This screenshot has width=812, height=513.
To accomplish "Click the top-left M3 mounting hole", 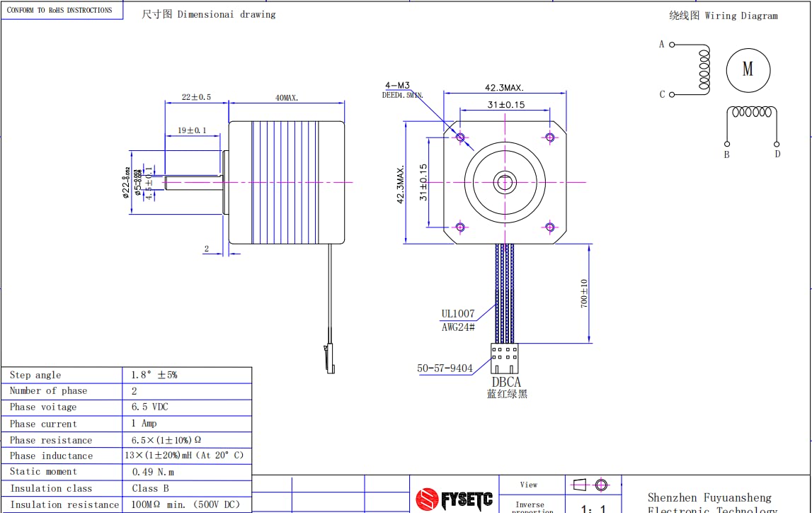I will [x=460, y=137].
